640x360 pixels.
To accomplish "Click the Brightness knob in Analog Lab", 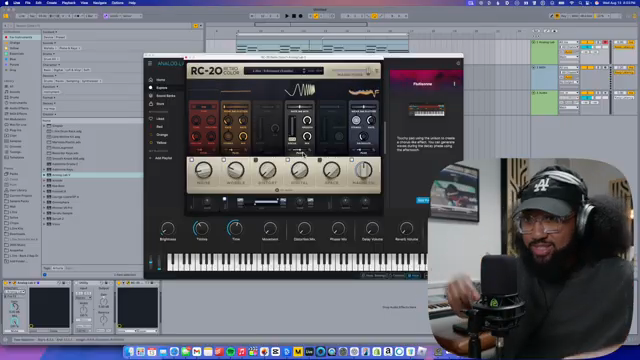I will coord(167,229).
